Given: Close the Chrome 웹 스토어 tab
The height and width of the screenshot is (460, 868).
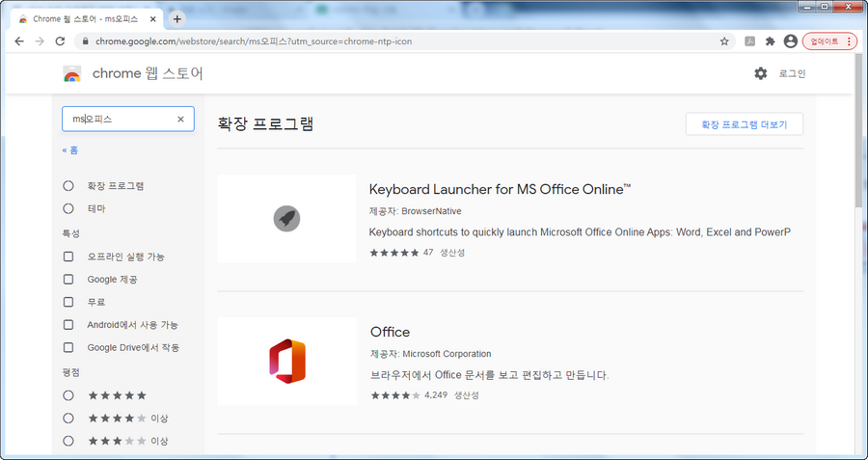Looking at the screenshot, I should (153, 19).
